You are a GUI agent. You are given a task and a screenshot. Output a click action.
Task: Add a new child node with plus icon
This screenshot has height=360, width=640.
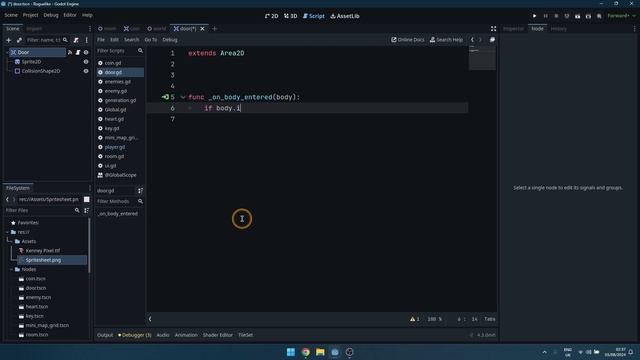8,40
